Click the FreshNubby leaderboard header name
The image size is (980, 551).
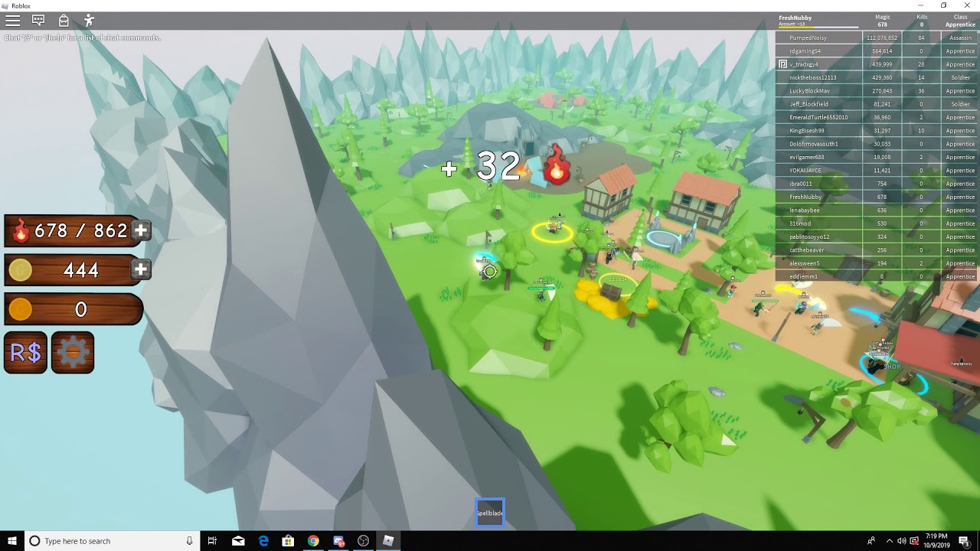click(795, 18)
